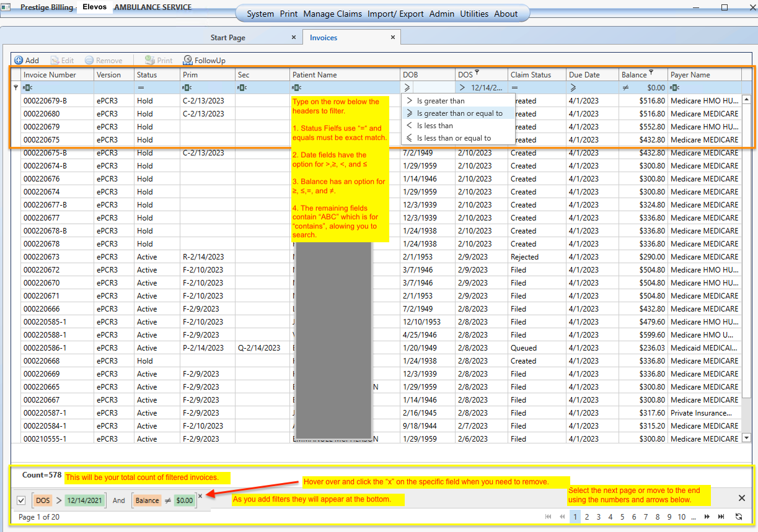
Task: Go to next page arrow
Action: click(x=707, y=517)
